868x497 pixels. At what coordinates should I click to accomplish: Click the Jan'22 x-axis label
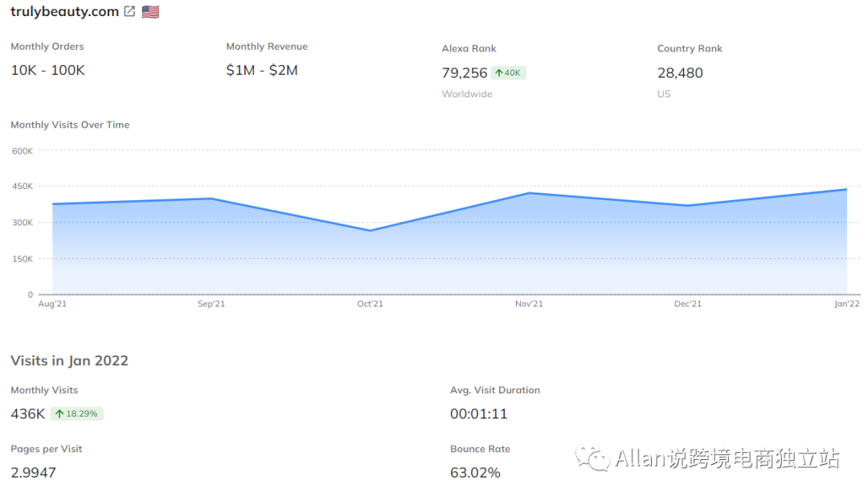pyautogui.click(x=847, y=304)
